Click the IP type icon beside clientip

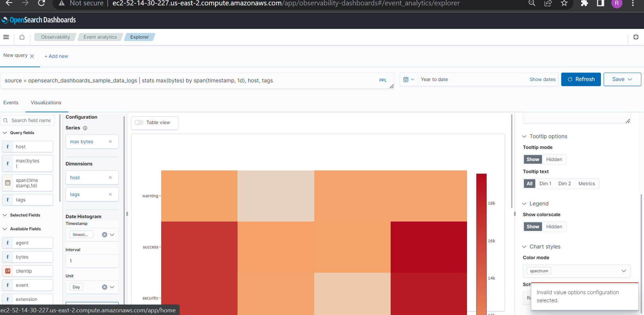[x=7, y=271]
